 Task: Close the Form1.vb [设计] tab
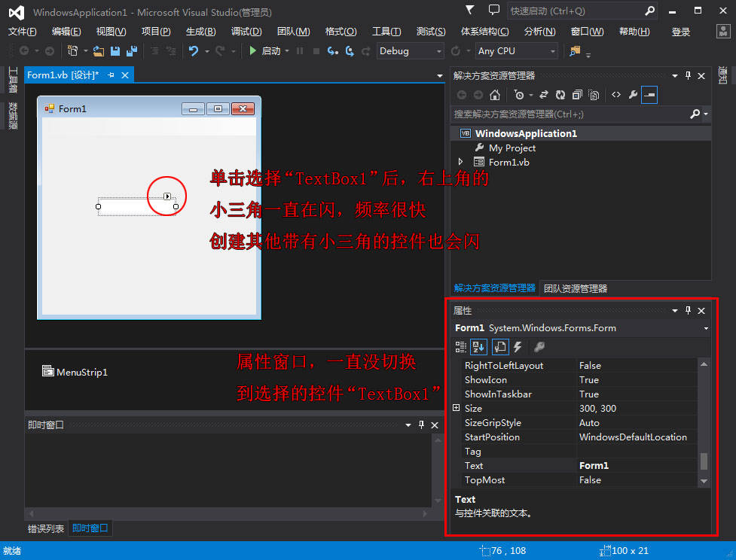125,75
